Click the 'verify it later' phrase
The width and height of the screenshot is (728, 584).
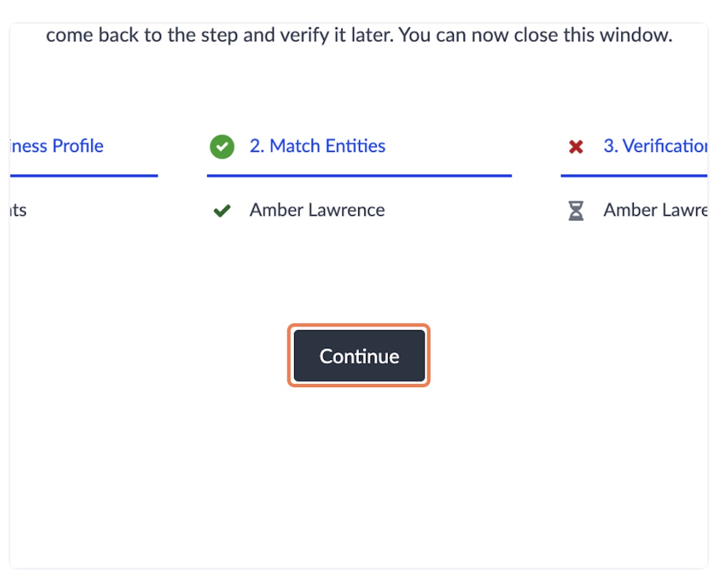[318, 35]
